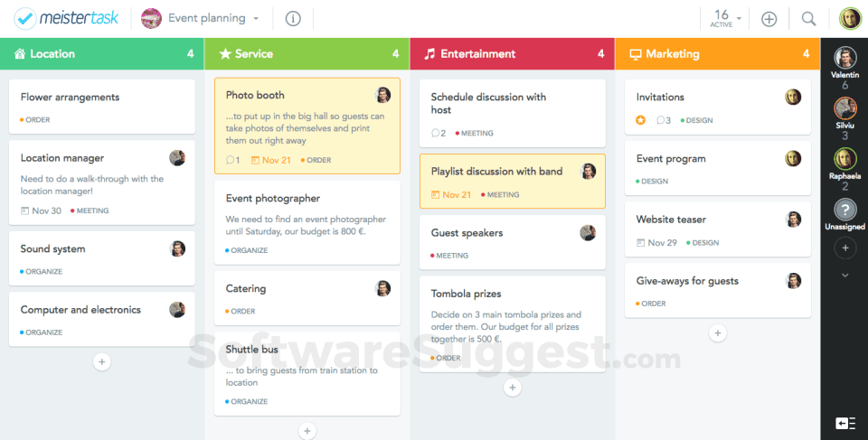The height and width of the screenshot is (440, 868).
Task: Click the ORDER tag on Tombola prizes
Action: click(446, 358)
